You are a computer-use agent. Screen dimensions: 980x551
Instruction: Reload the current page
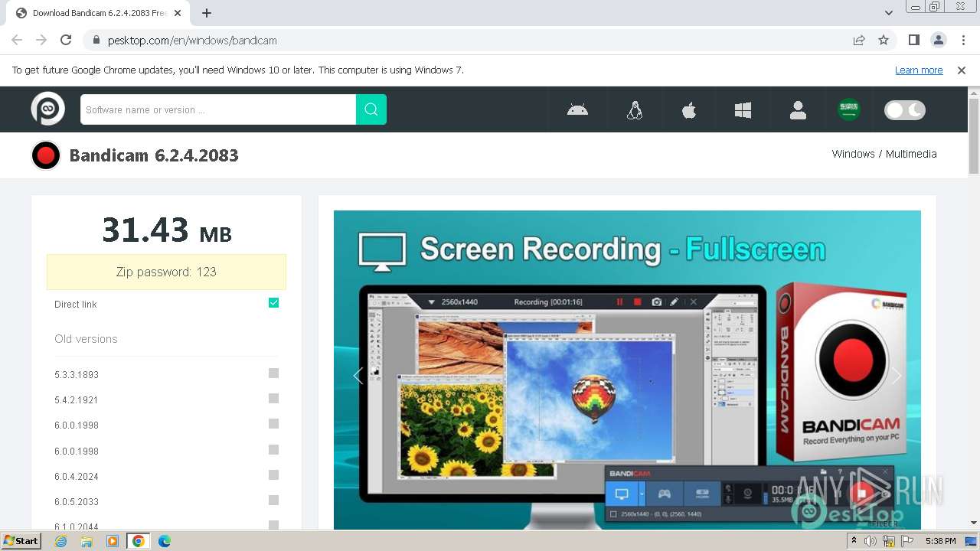coord(66,40)
